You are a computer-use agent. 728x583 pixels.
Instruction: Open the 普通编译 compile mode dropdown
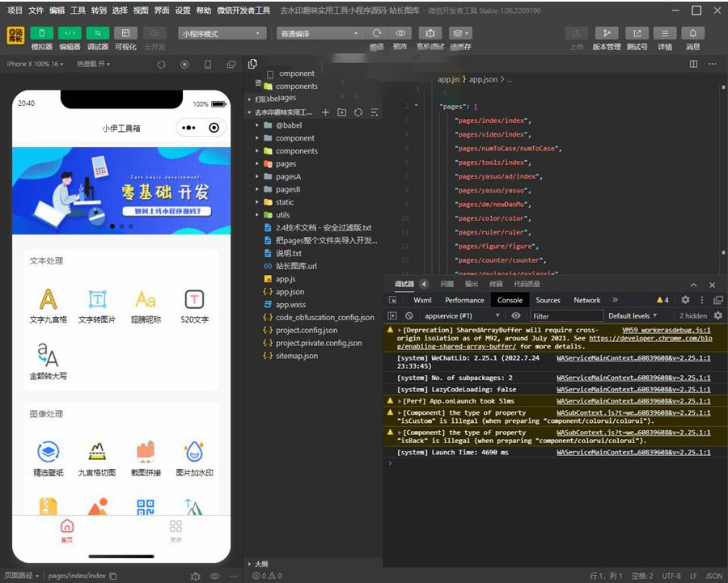(x=320, y=33)
